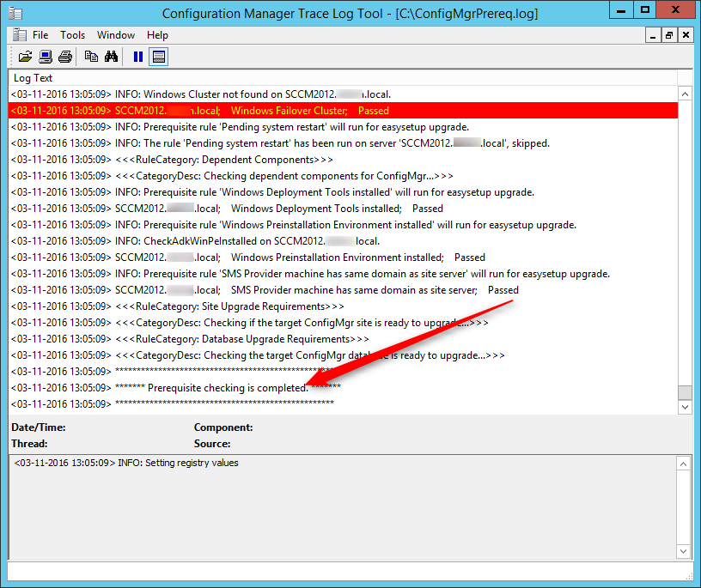Click the Component label
This screenshot has height=588, width=701.
223,427
